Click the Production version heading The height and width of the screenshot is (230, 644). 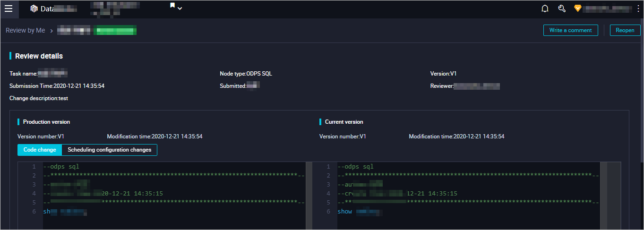pyautogui.click(x=46, y=122)
